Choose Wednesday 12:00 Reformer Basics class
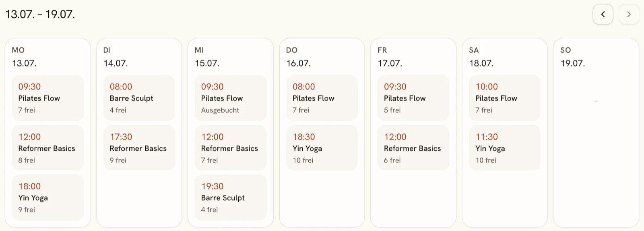 tap(231, 148)
